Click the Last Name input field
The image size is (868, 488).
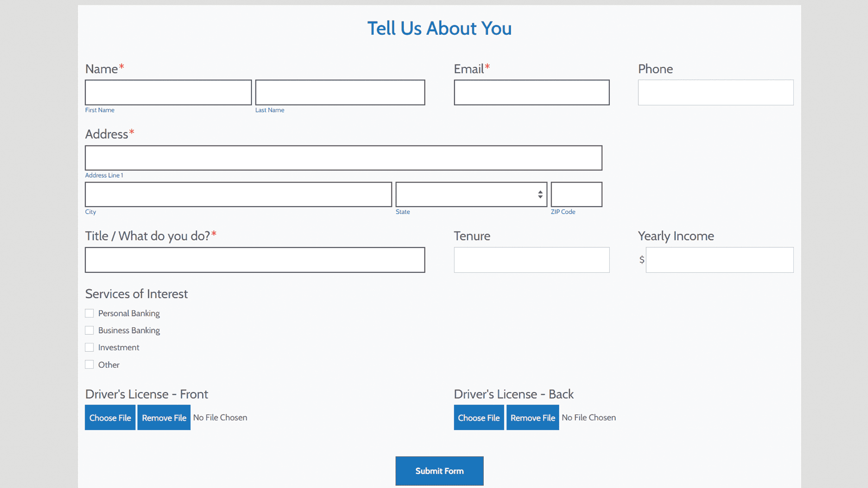340,92
